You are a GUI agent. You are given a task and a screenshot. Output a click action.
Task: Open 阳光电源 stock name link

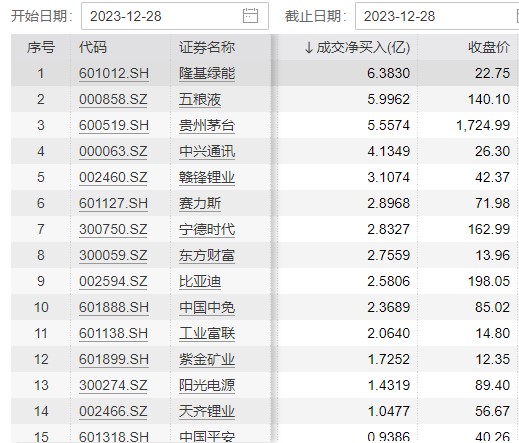[207, 385]
